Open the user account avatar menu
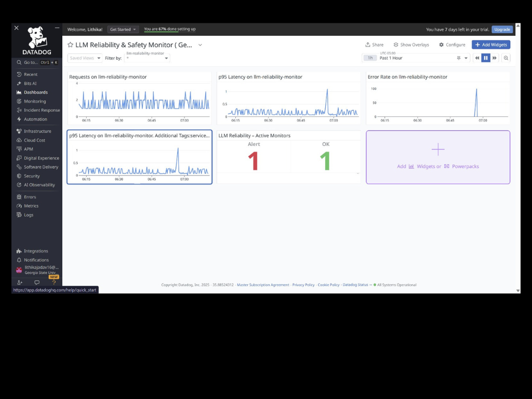Viewport: 532px width, 399px height. 19,270
